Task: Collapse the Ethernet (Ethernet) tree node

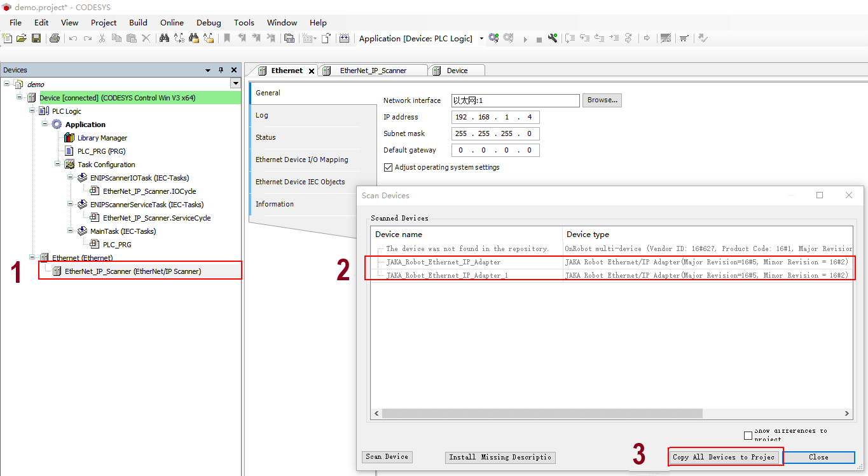Action: (32, 257)
